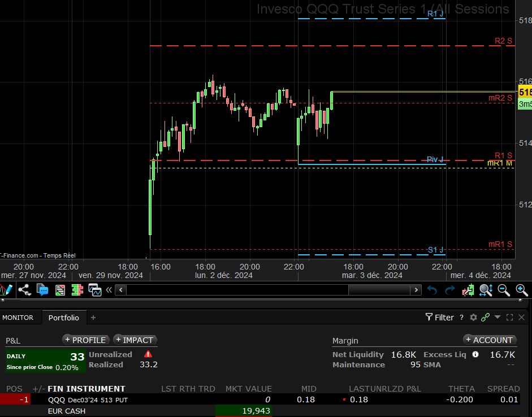The image size is (532, 417).
Task: Click the redo arrow icon
Action: (x=449, y=290)
